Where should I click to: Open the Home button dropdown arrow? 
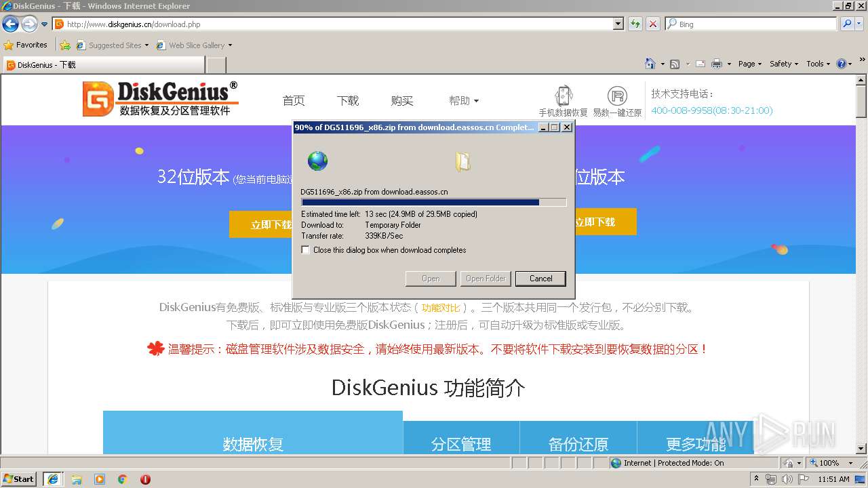663,64
